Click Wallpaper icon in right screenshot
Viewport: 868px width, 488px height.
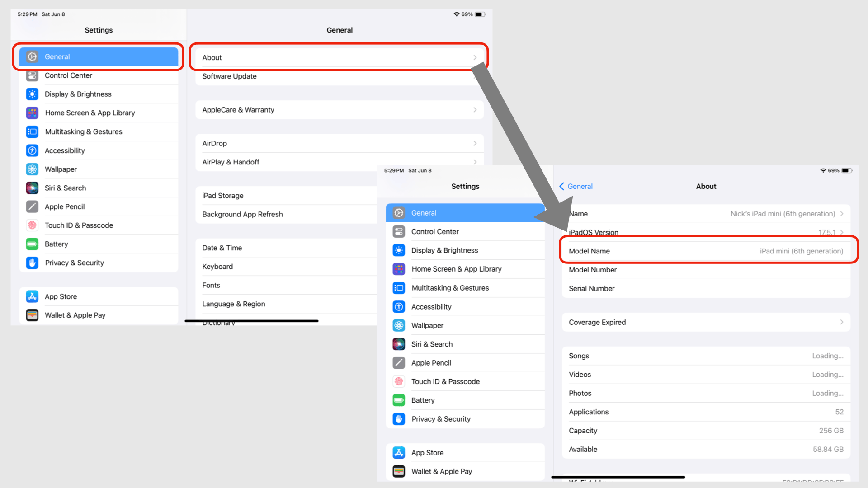coord(399,325)
